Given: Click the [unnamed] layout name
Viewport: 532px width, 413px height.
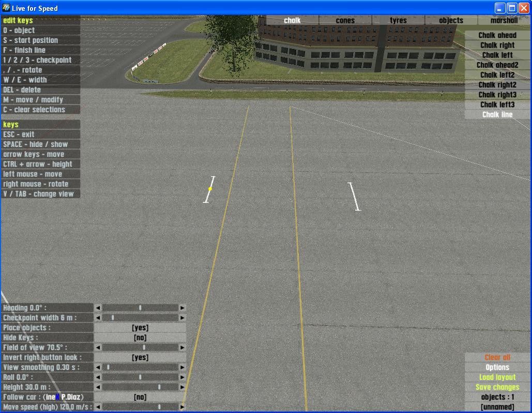Looking at the screenshot, I should [497, 407].
